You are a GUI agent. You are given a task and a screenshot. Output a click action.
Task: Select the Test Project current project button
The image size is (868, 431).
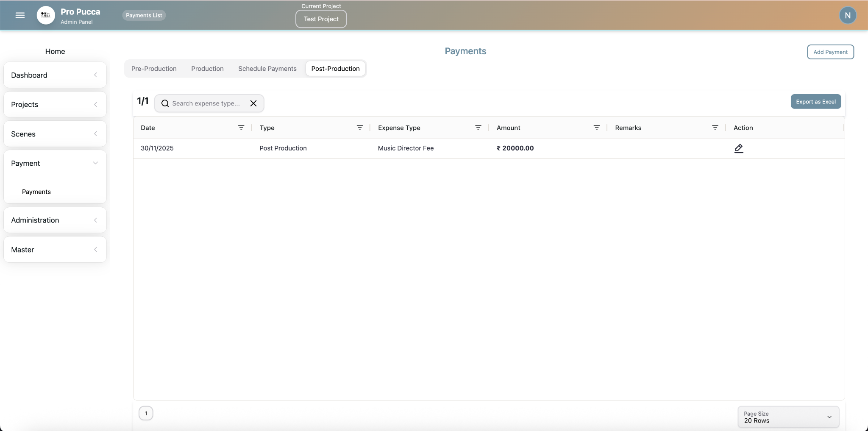pyautogui.click(x=321, y=19)
